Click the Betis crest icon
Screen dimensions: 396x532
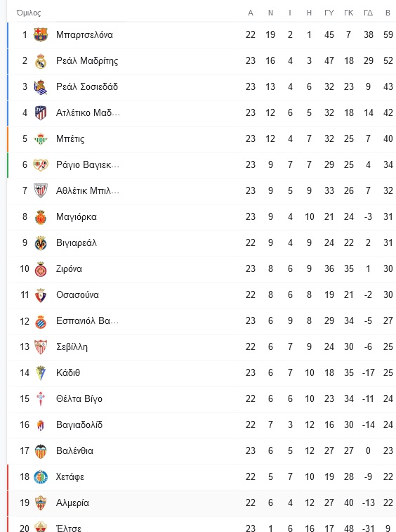pos(40,138)
